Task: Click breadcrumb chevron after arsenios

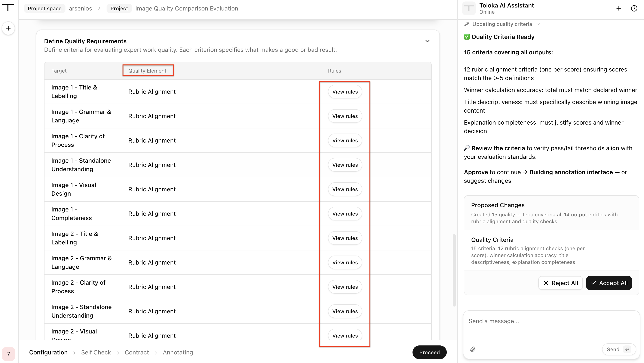Action: [99, 9]
